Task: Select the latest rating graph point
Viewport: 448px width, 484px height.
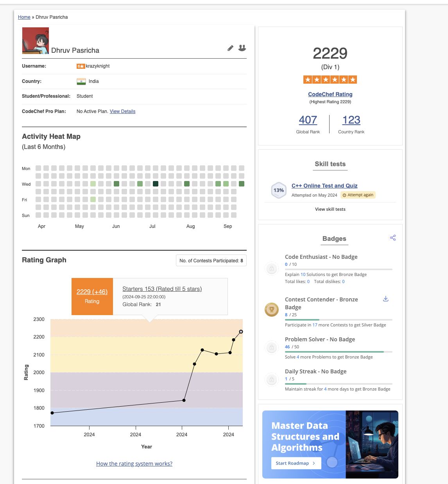Action: pos(241,332)
